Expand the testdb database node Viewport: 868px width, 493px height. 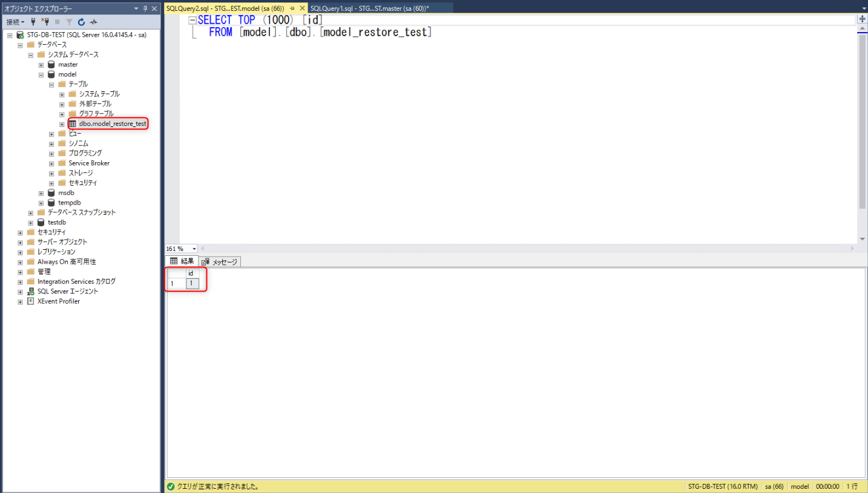(30, 222)
